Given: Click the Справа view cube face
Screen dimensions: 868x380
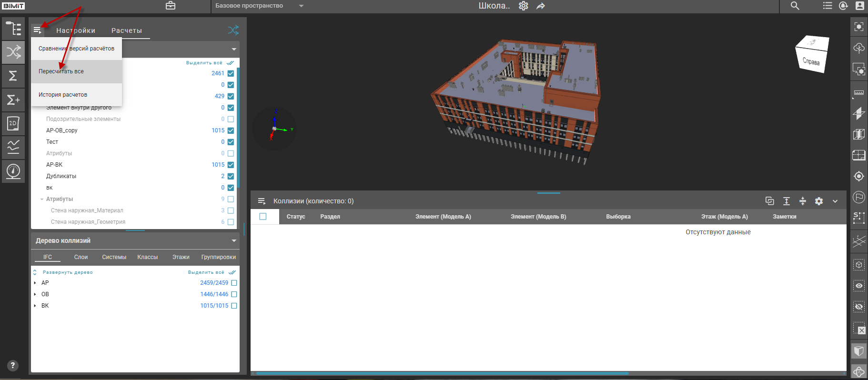Looking at the screenshot, I should (x=811, y=61).
